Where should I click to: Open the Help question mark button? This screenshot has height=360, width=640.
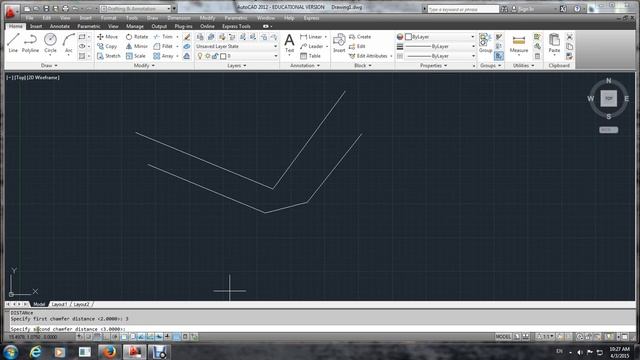[x=577, y=9]
